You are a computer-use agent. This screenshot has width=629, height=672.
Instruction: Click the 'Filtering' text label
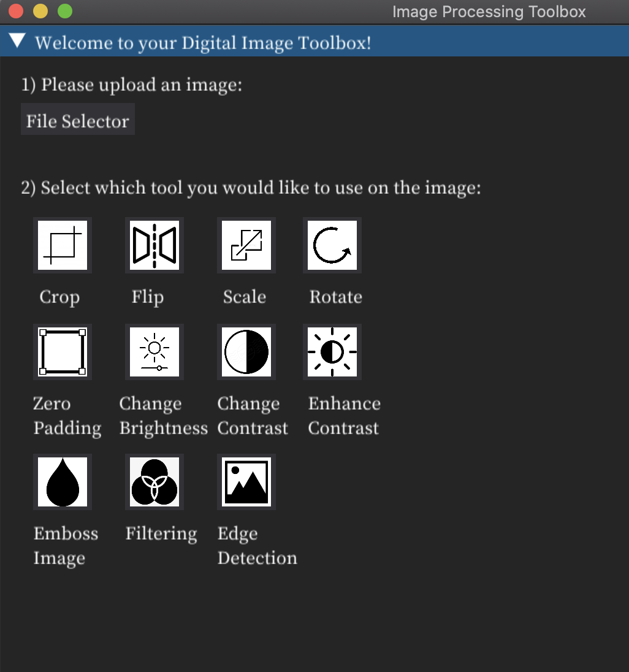coord(161,533)
